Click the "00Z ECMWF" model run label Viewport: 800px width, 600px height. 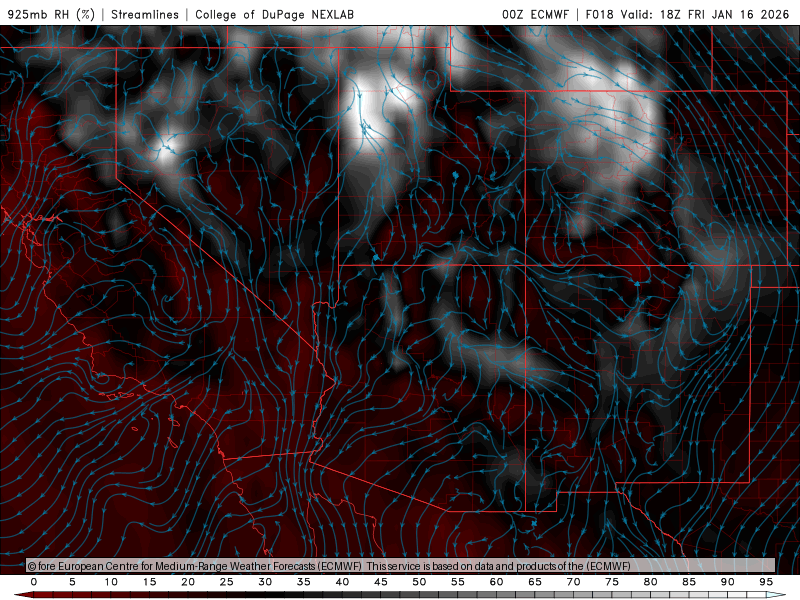pos(535,14)
